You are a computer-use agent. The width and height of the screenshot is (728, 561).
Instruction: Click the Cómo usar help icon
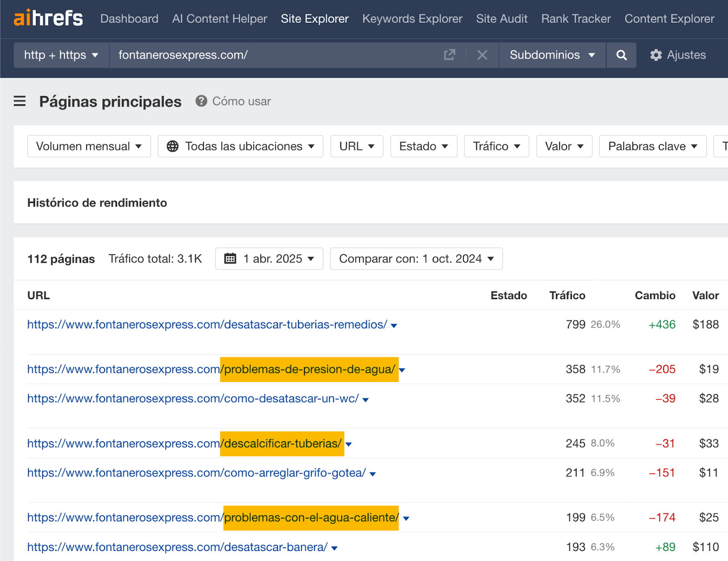(201, 101)
